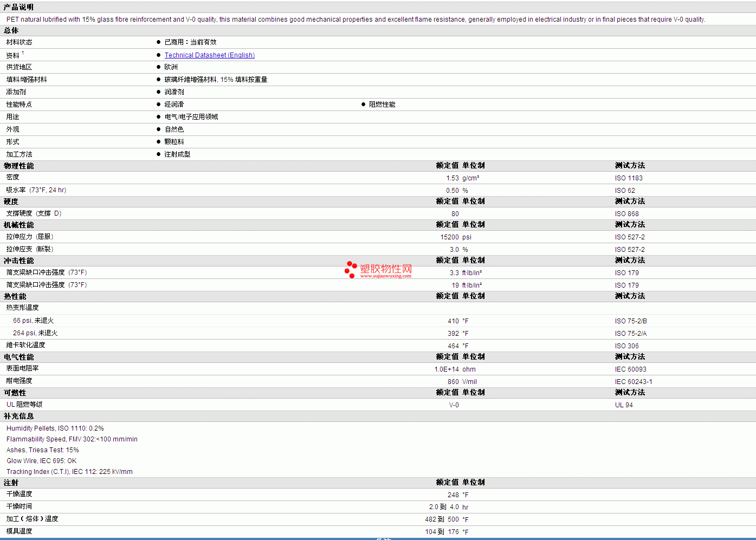Select the 拉伸应变 (断裂) row label
Screen dimensions: 756x540
pos(30,249)
